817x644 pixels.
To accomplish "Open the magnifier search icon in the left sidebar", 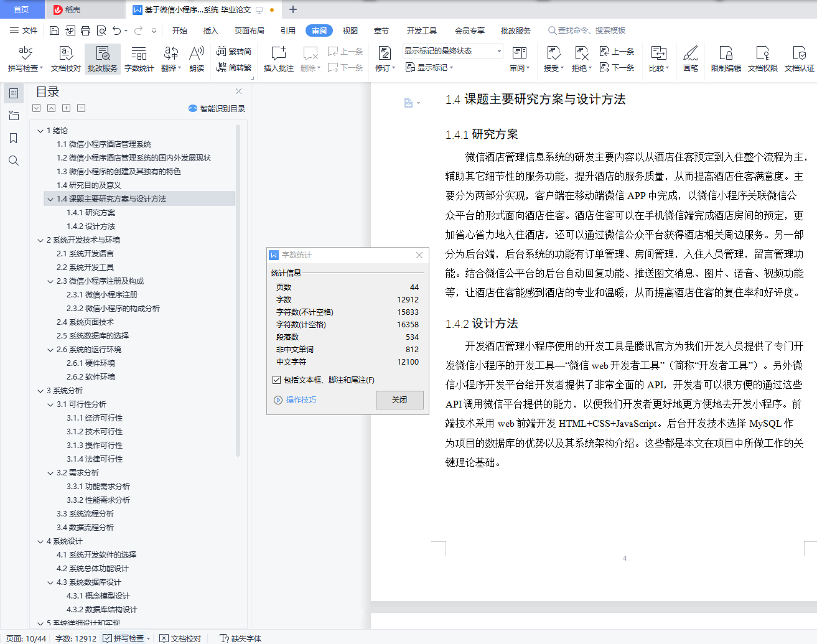I will 13,161.
